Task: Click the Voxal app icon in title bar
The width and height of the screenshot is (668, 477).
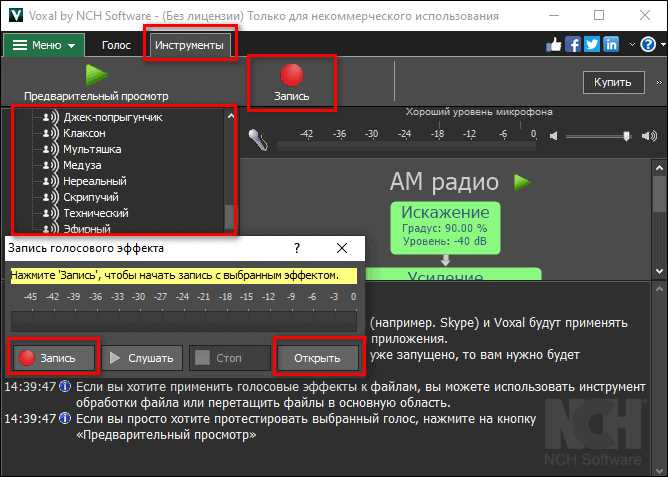Action: [16, 15]
